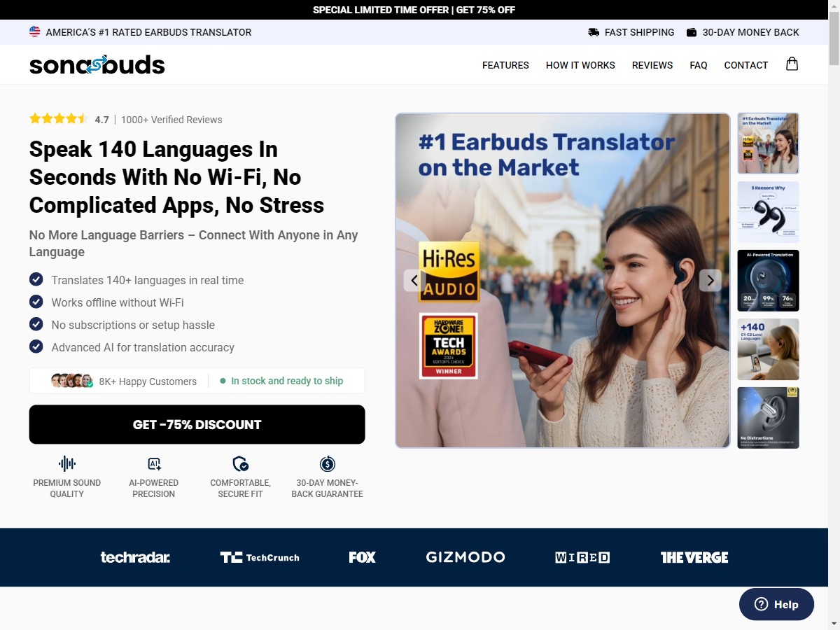Click the GIZMODO logo
Viewport: 840px width, 630px height.
[x=465, y=557]
